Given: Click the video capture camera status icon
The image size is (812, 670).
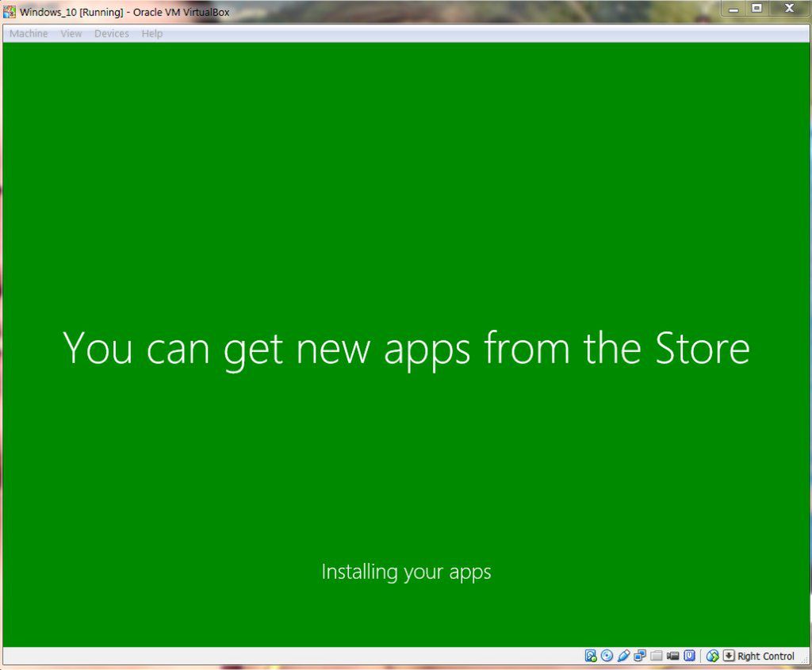Looking at the screenshot, I should (673, 656).
